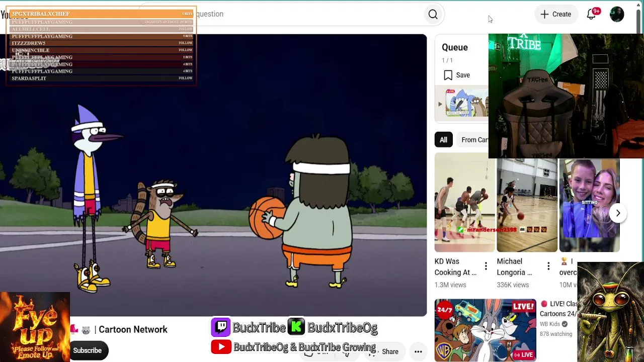Click the LIVE! Classic Cartoons 24/7 title

[558, 309]
